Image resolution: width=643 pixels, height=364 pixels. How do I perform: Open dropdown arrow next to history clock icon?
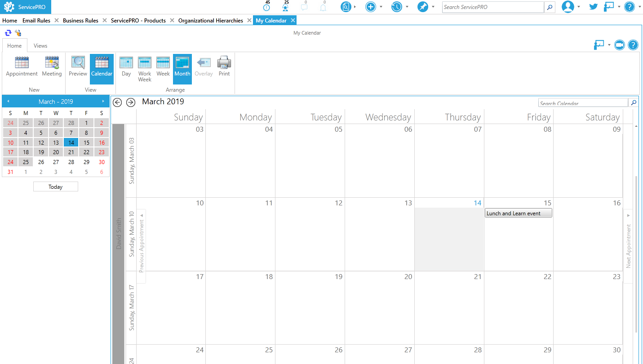(407, 7)
